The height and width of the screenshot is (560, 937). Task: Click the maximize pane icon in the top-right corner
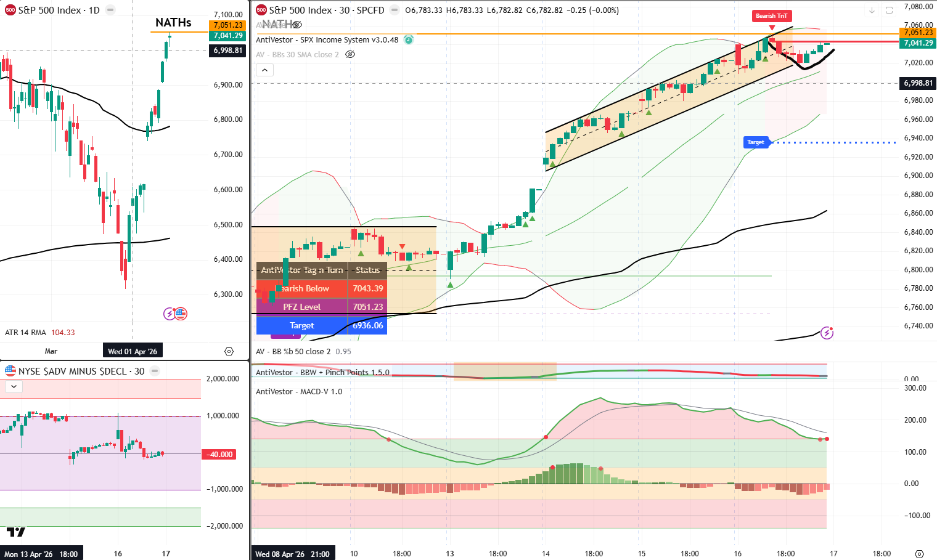tap(889, 10)
